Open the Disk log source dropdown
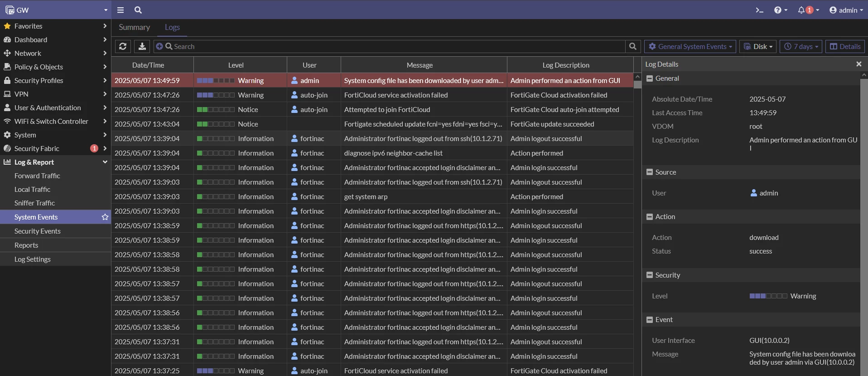The image size is (868, 376). pyautogui.click(x=758, y=46)
